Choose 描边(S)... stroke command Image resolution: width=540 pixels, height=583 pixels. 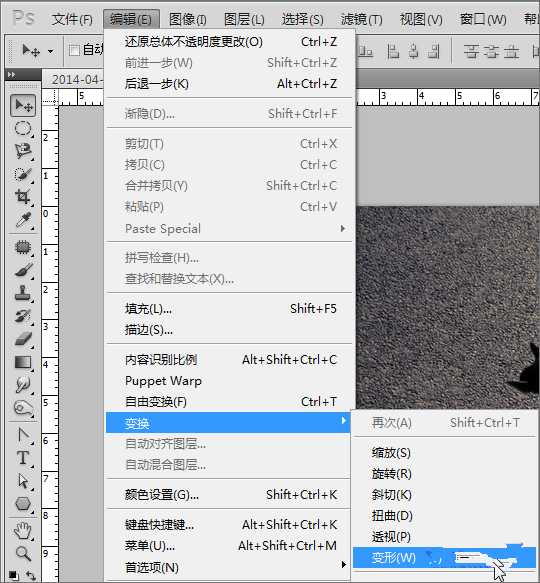228,330
